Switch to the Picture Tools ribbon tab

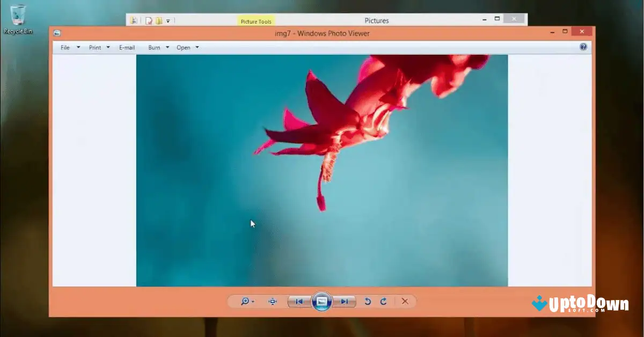[x=256, y=21]
